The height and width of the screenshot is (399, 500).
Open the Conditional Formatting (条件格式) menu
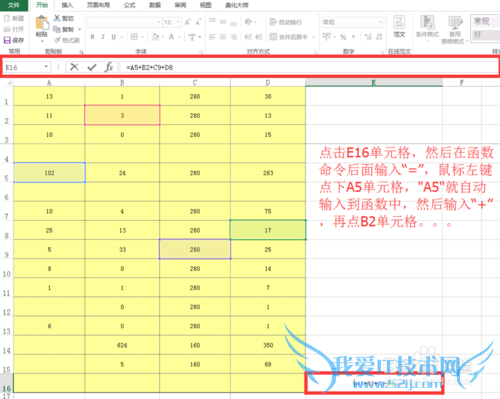click(x=427, y=28)
